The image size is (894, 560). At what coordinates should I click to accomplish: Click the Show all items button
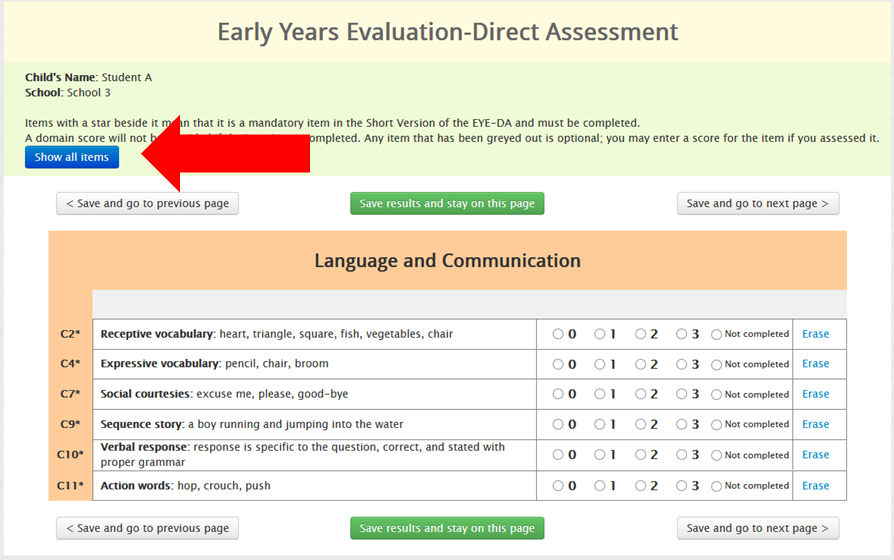coord(72,157)
